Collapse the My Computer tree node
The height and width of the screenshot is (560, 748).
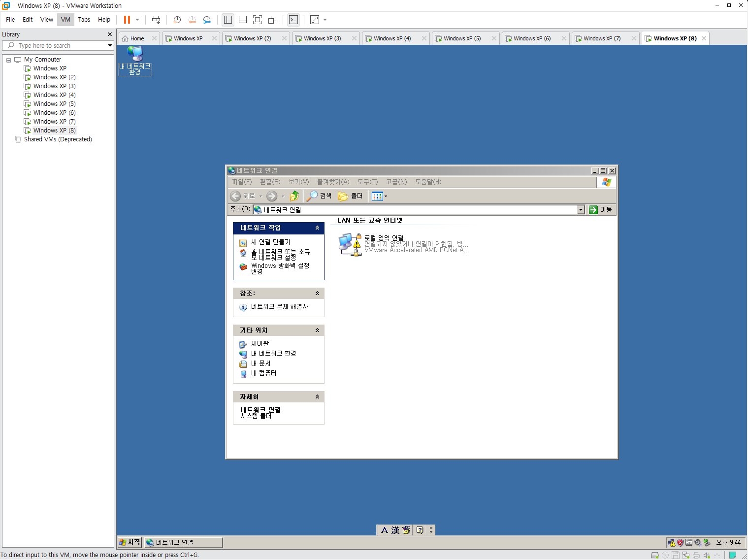click(x=8, y=60)
